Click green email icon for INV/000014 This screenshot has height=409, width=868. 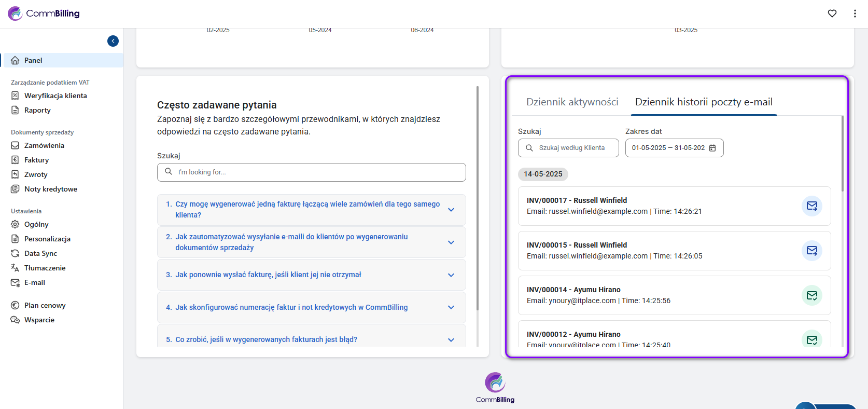point(811,295)
